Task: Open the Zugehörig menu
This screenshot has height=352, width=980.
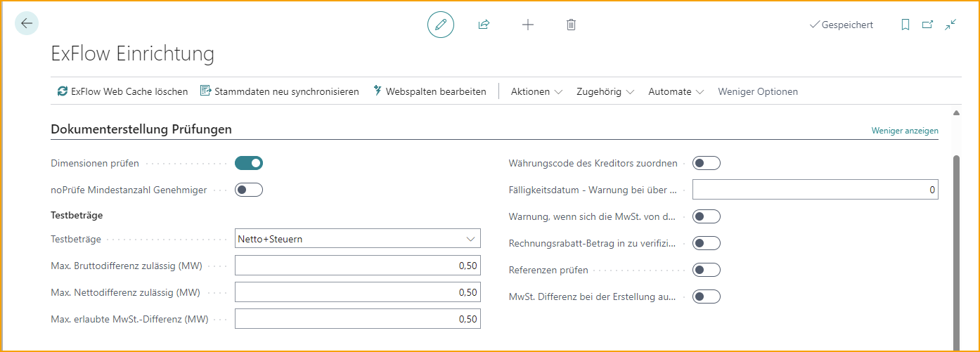Action: point(605,91)
